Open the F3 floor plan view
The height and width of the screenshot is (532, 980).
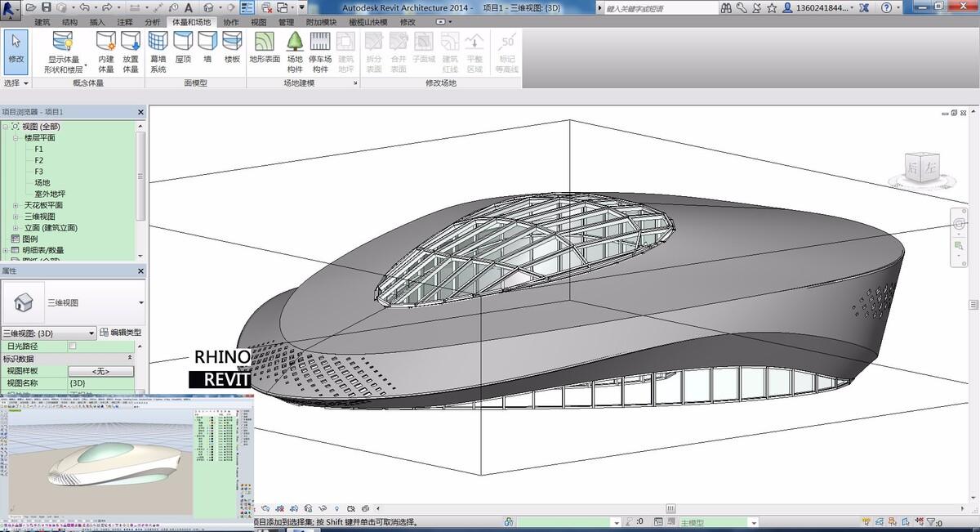click(39, 172)
